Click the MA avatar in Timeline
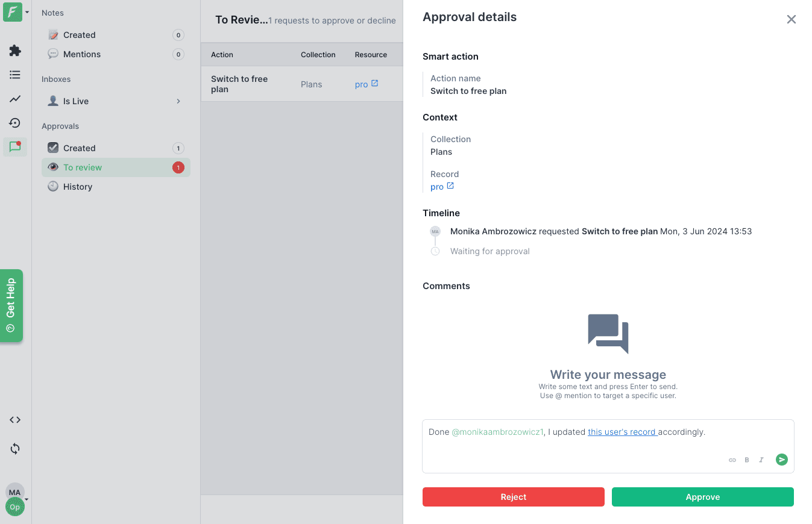The height and width of the screenshot is (524, 812). point(435,231)
